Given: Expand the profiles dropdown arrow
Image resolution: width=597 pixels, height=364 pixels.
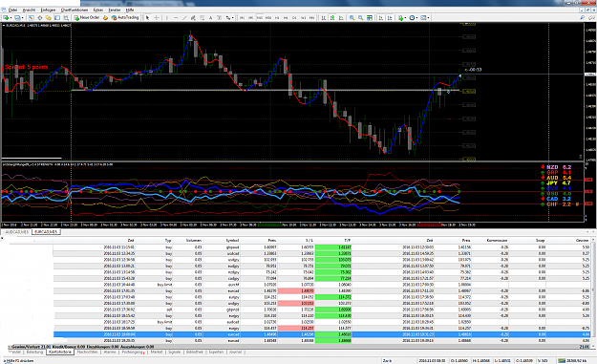Looking at the screenshot, I should point(23,17).
